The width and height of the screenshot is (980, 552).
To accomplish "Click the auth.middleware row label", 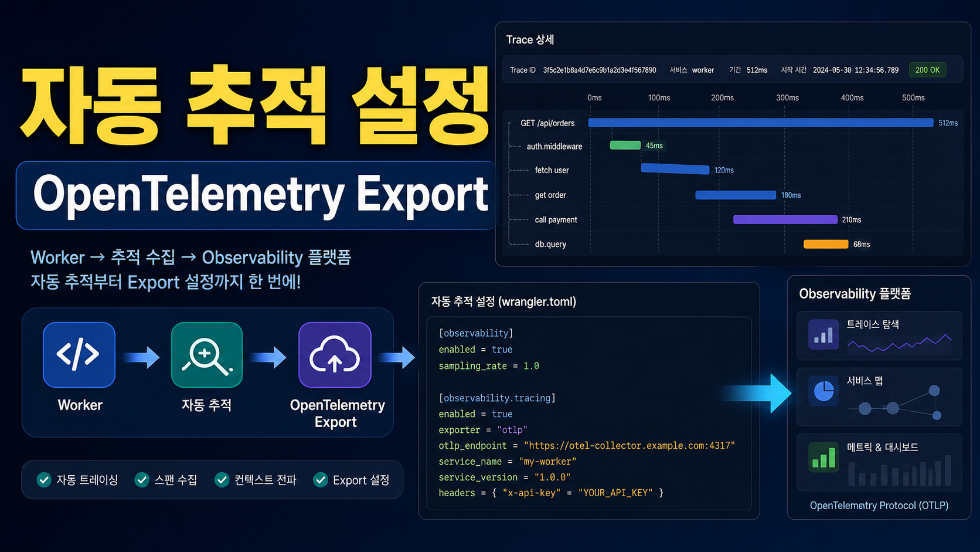I will pos(554,146).
